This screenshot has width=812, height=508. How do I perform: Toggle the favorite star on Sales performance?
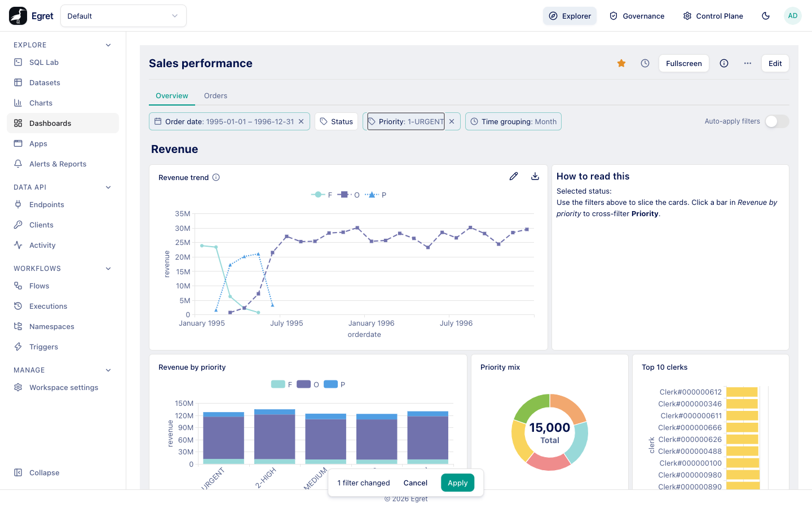click(621, 63)
